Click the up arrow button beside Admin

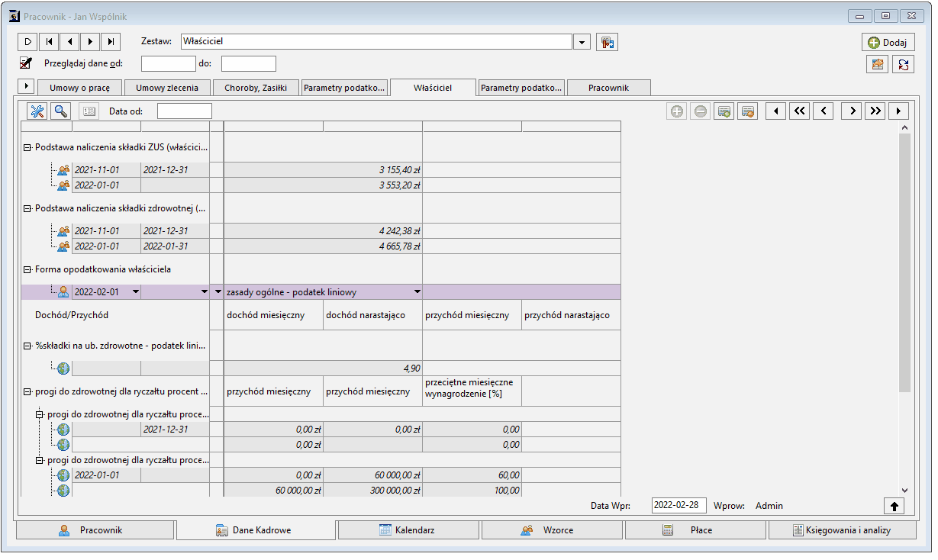[894, 505]
